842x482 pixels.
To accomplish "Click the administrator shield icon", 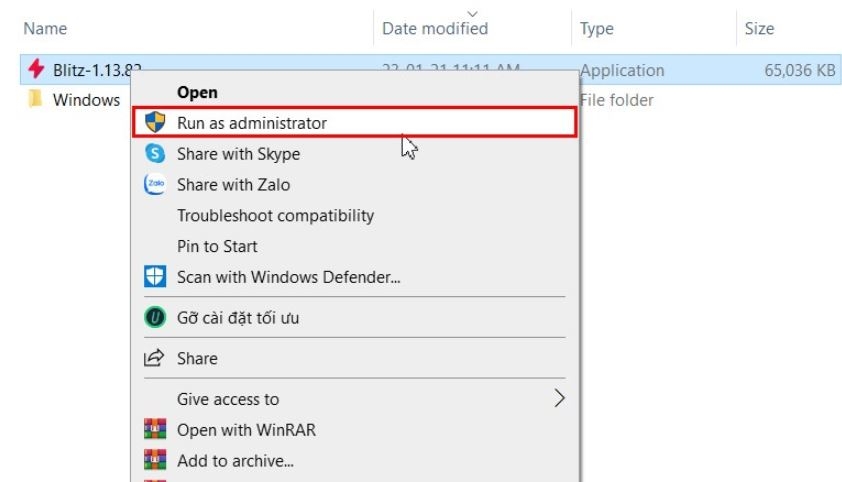I will 155,122.
